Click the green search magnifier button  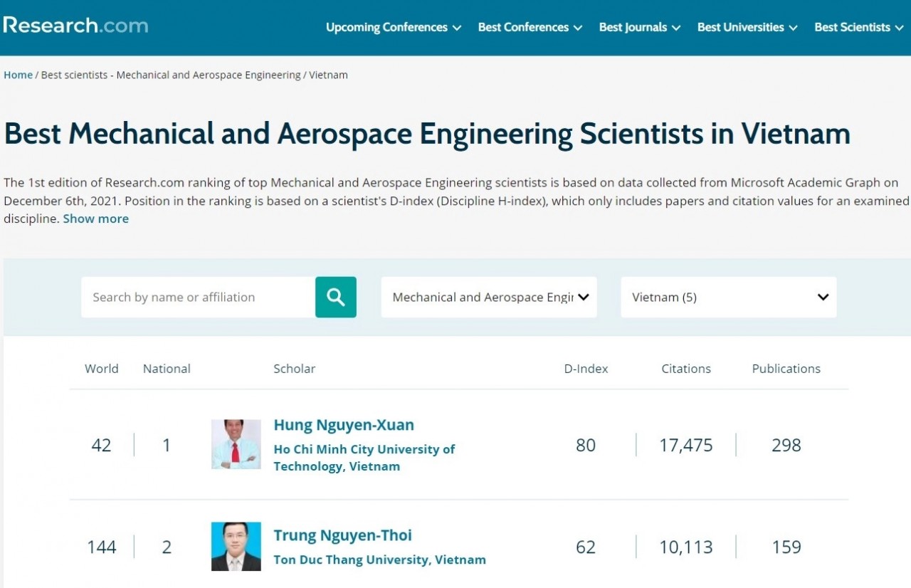(335, 297)
